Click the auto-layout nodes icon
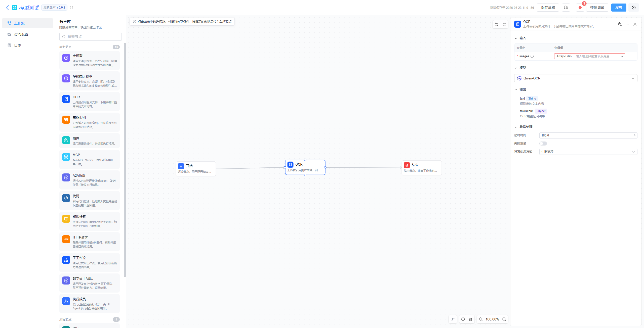This screenshot has height=328, width=644. (x=471, y=319)
